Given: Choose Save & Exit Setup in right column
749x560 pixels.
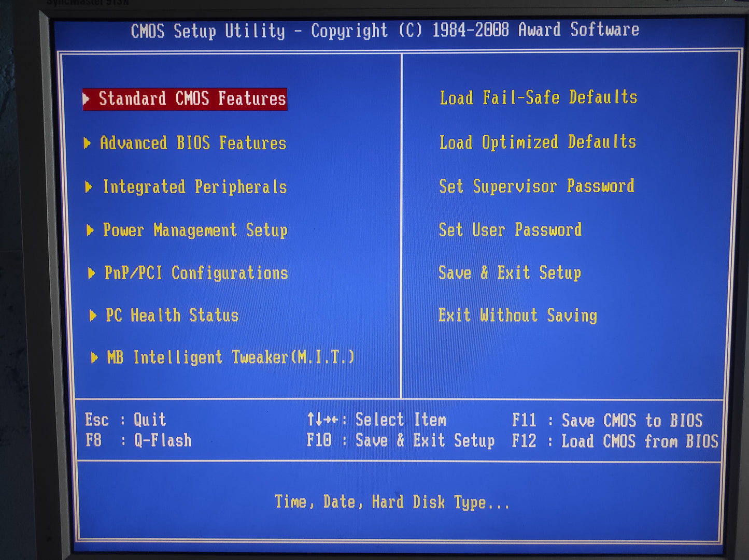Looking at the screenshot, I should pos(510,272).
